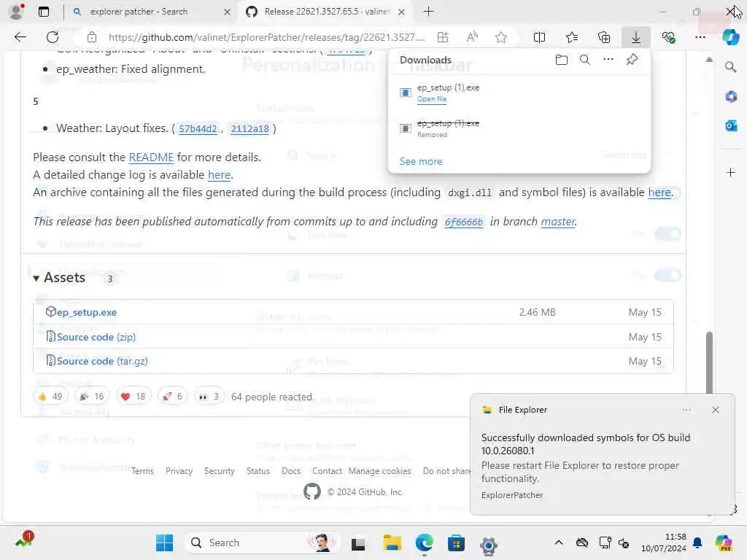747x560 pixels.
Task: Open the Security footer link
Action: 219,471
